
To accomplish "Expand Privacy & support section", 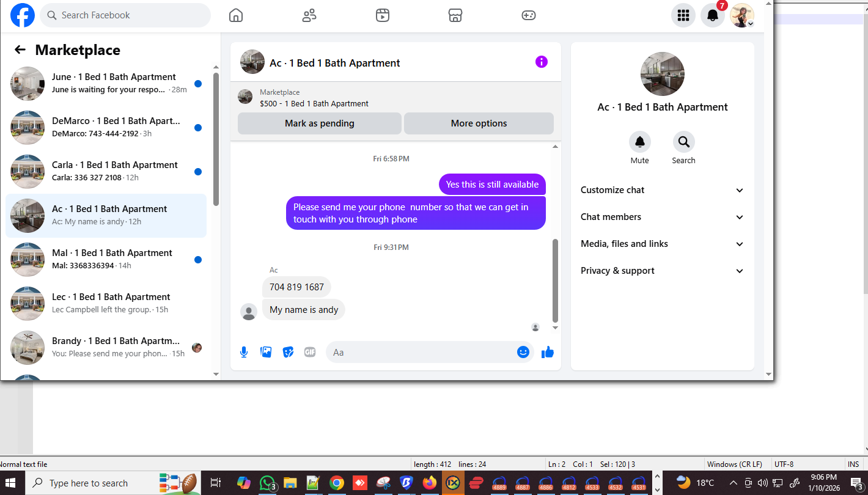I will (x=663, y=271).
